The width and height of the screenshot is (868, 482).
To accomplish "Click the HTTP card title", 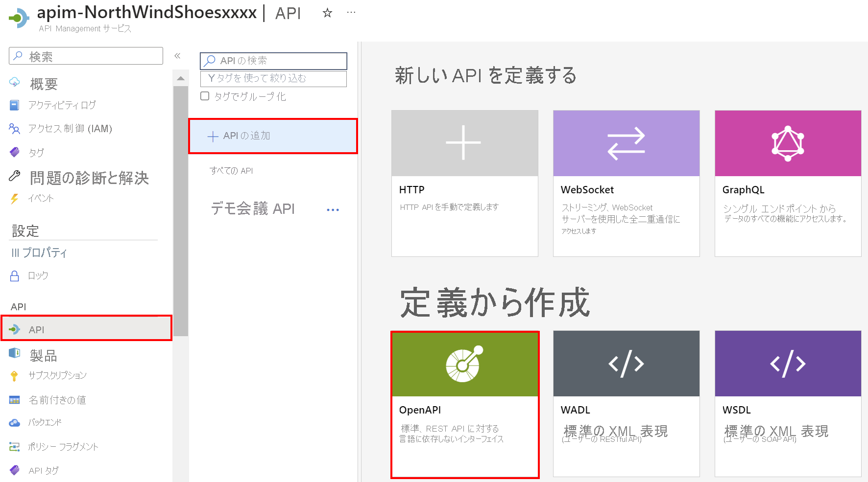I will click(412, 190).
